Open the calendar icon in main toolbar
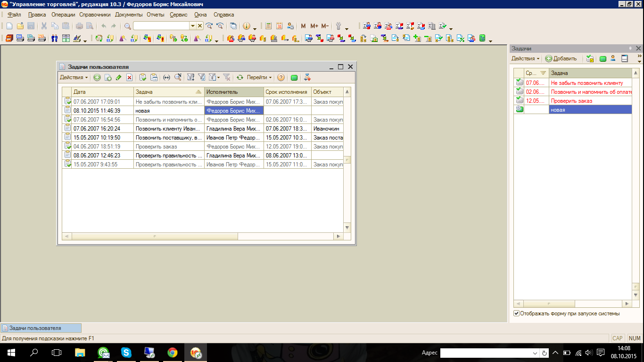The height and width of the screenshot is (362, 644). 279,26
